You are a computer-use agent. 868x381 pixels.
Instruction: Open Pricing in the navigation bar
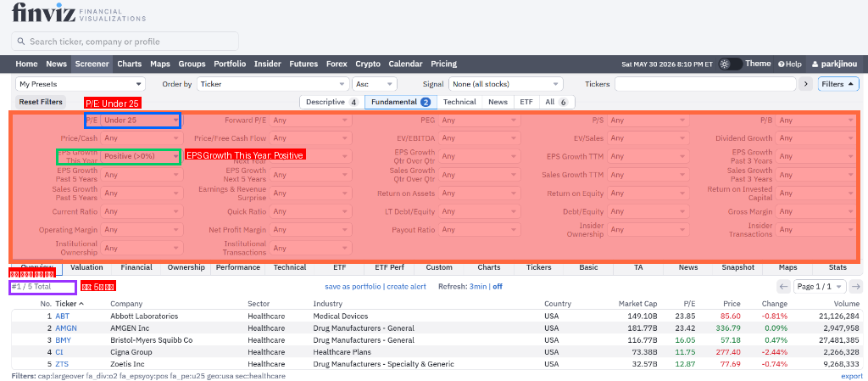click(443, 64)
